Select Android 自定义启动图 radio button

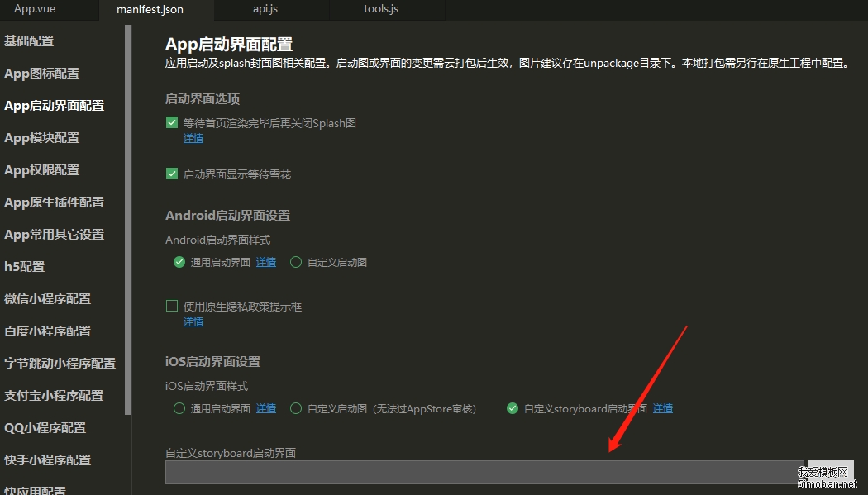click(296, 263)
